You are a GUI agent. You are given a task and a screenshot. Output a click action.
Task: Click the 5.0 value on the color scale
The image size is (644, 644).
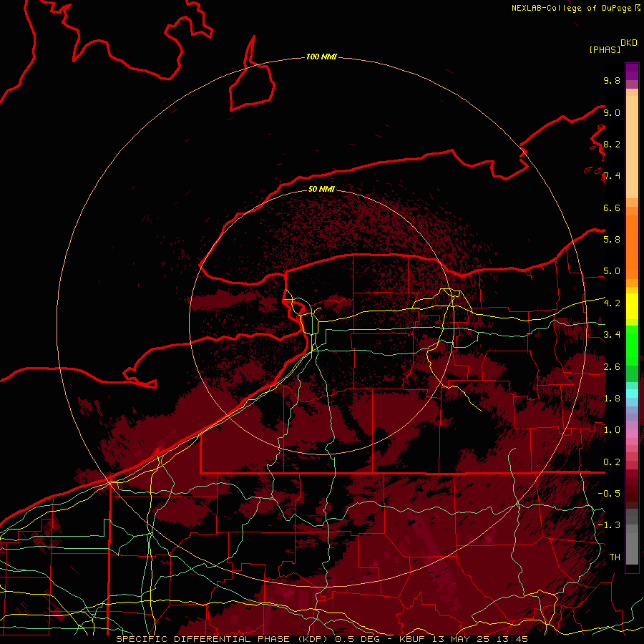pyautogui.click(x=612, y=271)
